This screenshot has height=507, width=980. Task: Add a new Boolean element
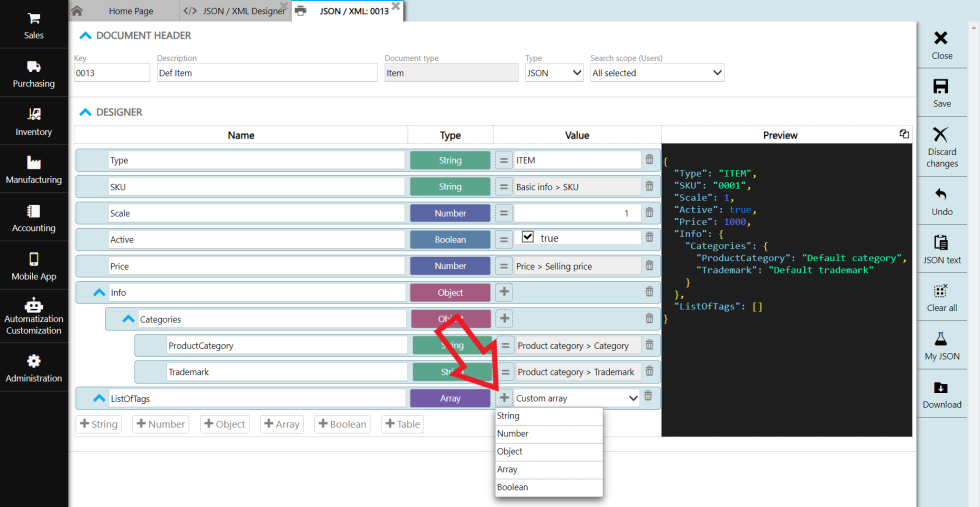click(342, 424)
